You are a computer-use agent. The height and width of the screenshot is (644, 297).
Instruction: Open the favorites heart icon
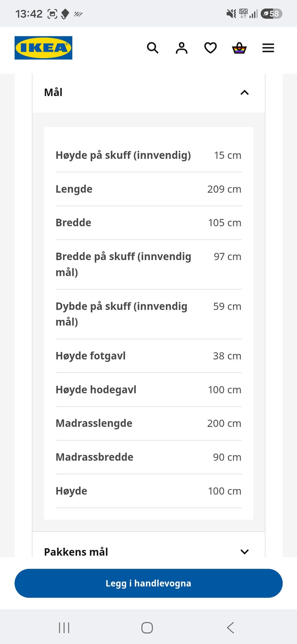pos(210,48)
